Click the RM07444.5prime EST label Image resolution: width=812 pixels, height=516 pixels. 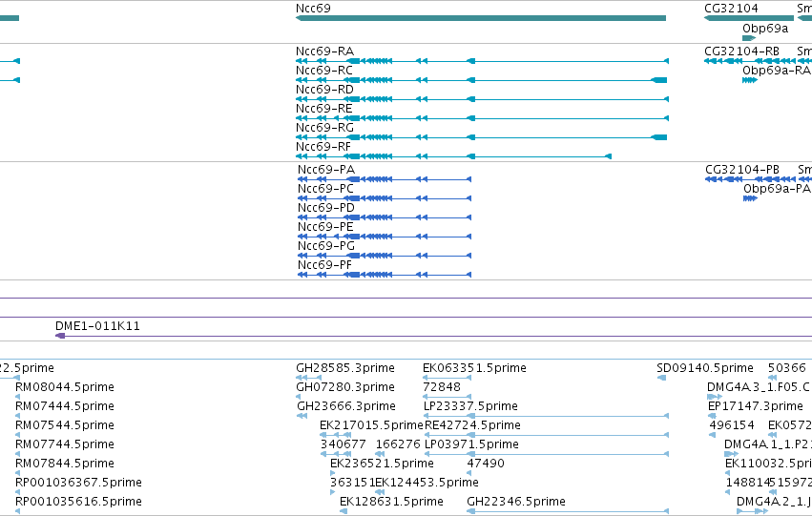pyautogui.click(x=65, y=406)
